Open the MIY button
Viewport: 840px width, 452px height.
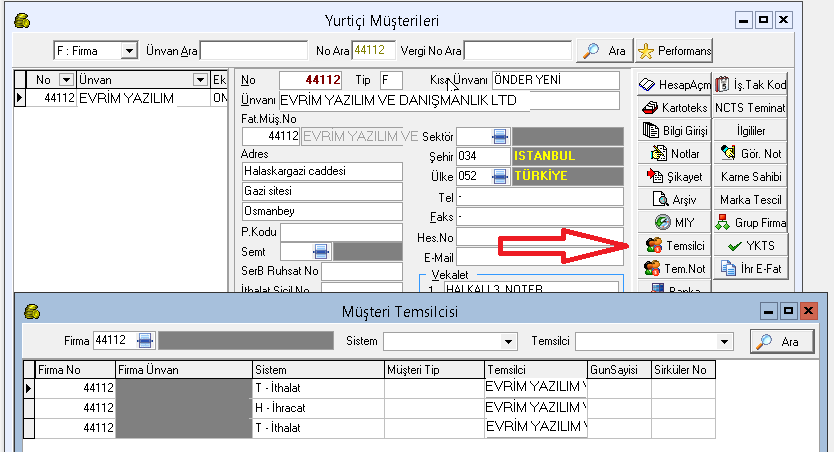[674, 222]
